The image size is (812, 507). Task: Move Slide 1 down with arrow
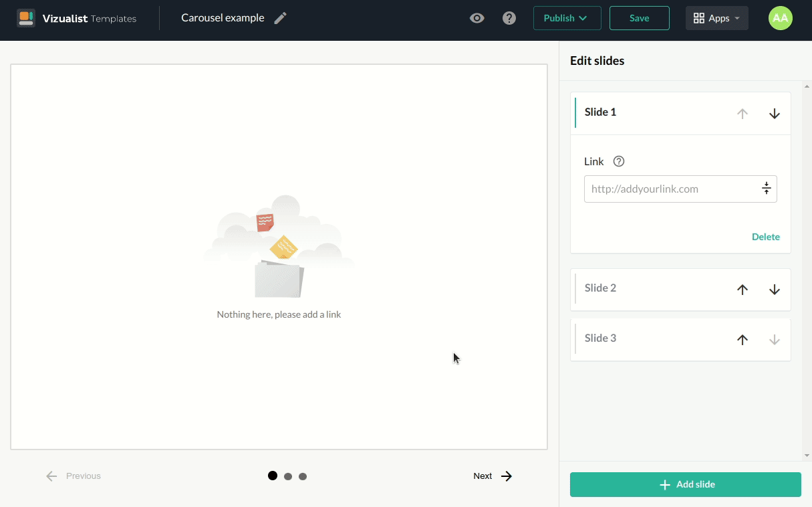tap(775, 114)
